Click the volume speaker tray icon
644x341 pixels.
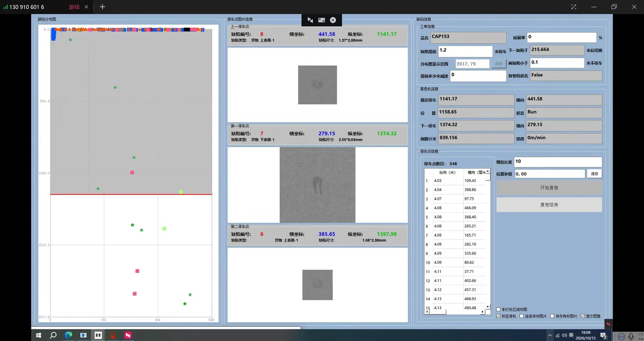[565, 335]
